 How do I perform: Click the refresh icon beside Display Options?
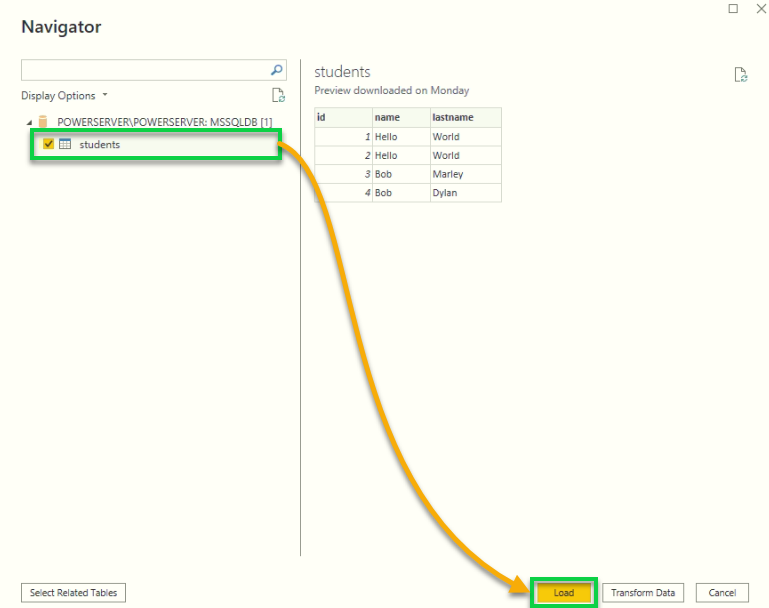click(x=278, y=95)
